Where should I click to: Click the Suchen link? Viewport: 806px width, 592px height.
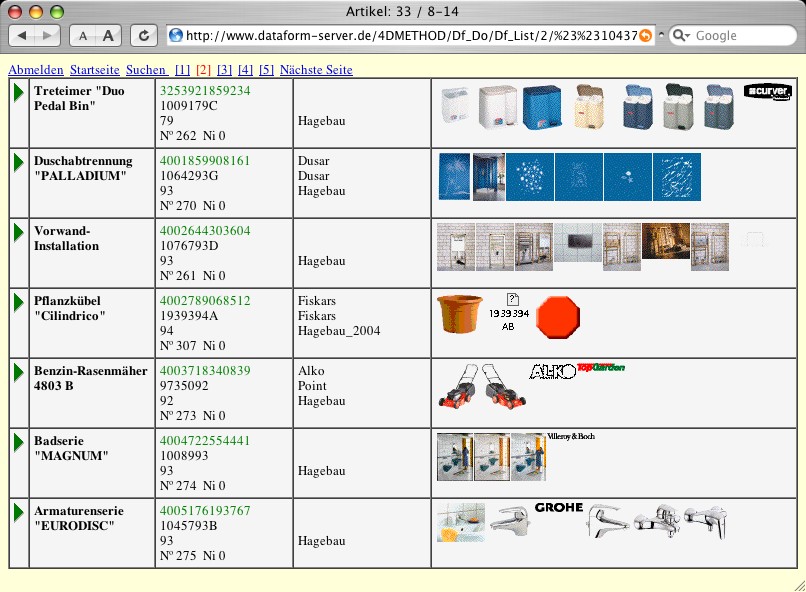click(x=146, y=70)
